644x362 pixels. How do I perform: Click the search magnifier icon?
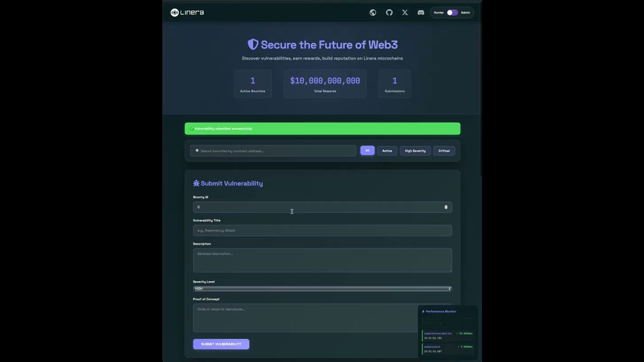[197, 150]
